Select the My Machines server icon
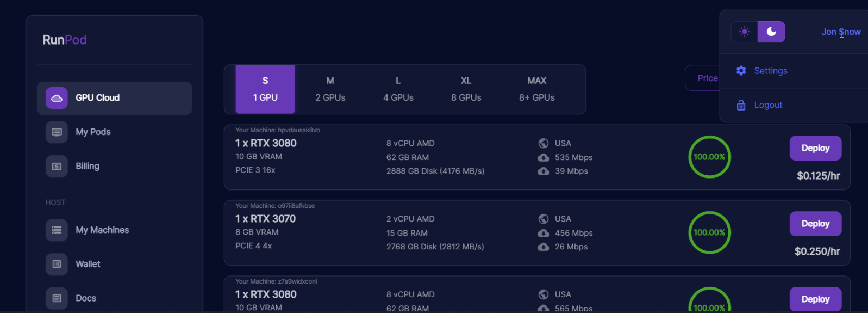This screenshot has height=313, width=868. (57, 230)
